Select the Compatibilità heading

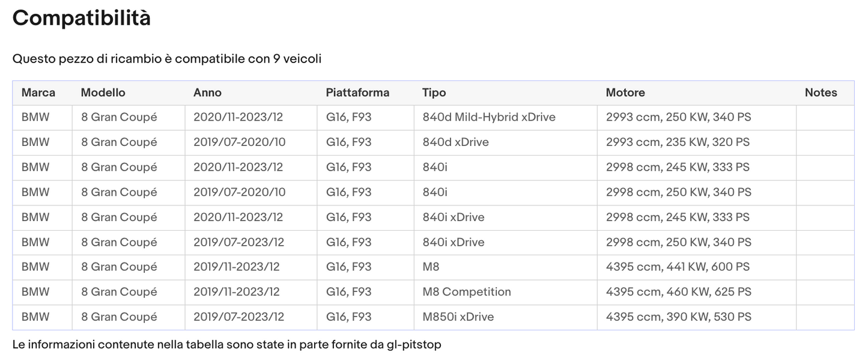(82, 18)
